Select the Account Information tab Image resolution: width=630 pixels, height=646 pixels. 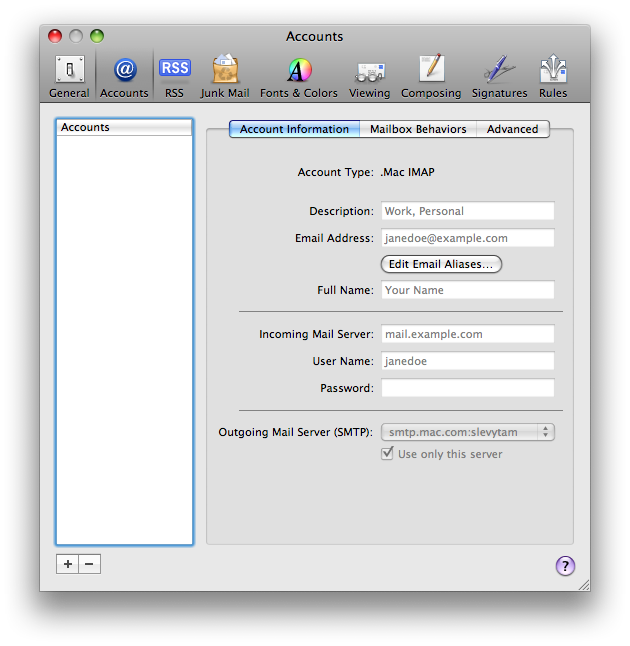click(x=294, y=129)
